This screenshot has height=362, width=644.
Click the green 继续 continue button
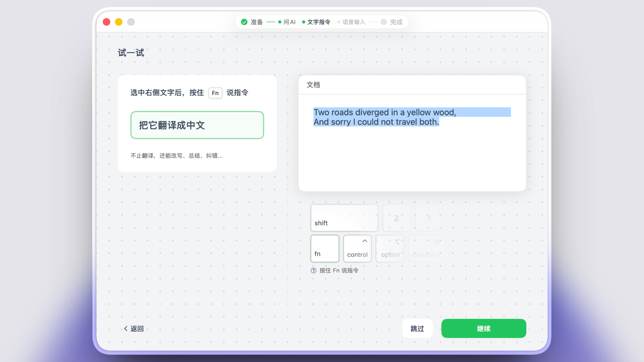483,328
